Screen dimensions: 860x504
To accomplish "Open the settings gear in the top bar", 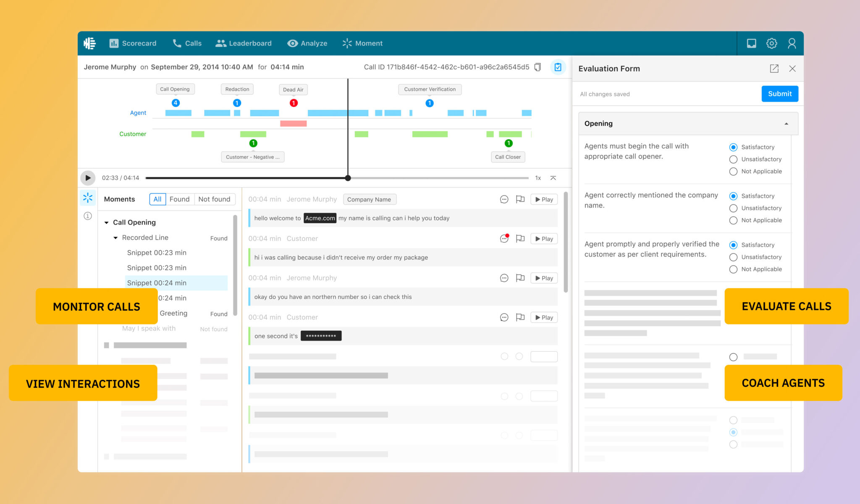I will pyautogui.click(x=771, y=43).
